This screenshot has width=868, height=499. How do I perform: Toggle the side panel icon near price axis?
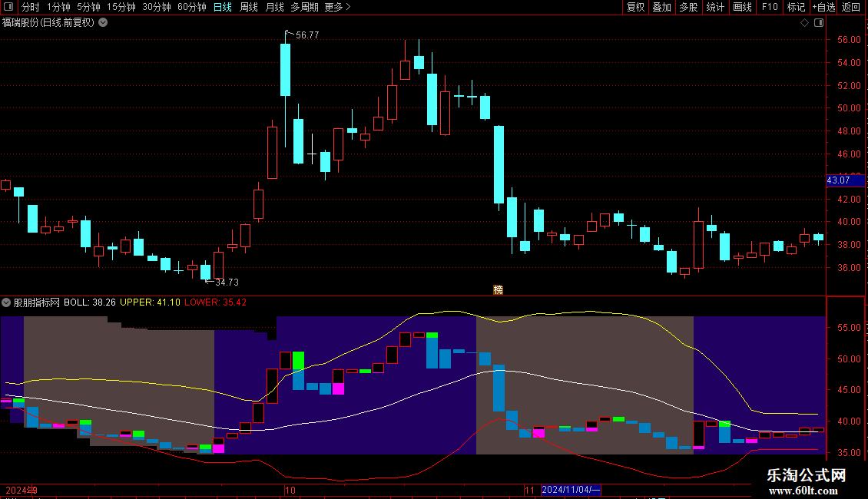pyautogui.click(x=819, y=23)
